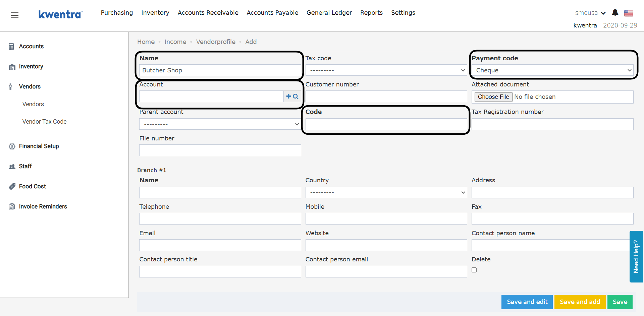Open the Reports menu
This screenshot has width=644, height=316.
(371, 13)
